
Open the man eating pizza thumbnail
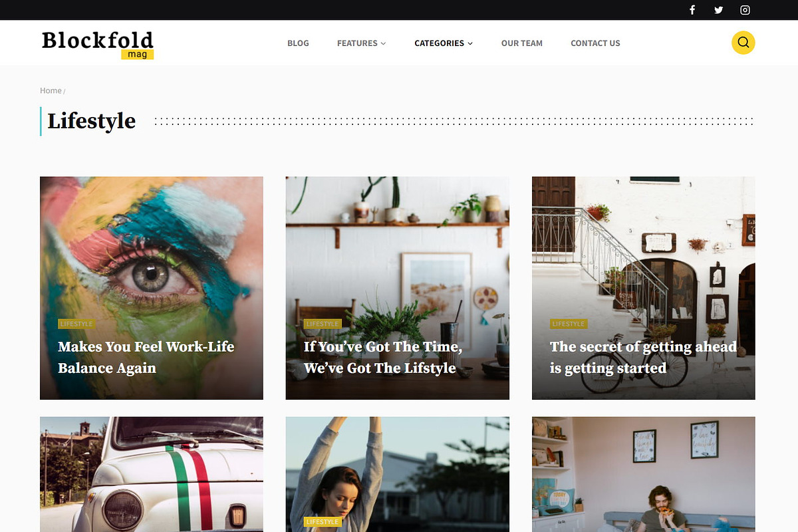coord(644,474)
